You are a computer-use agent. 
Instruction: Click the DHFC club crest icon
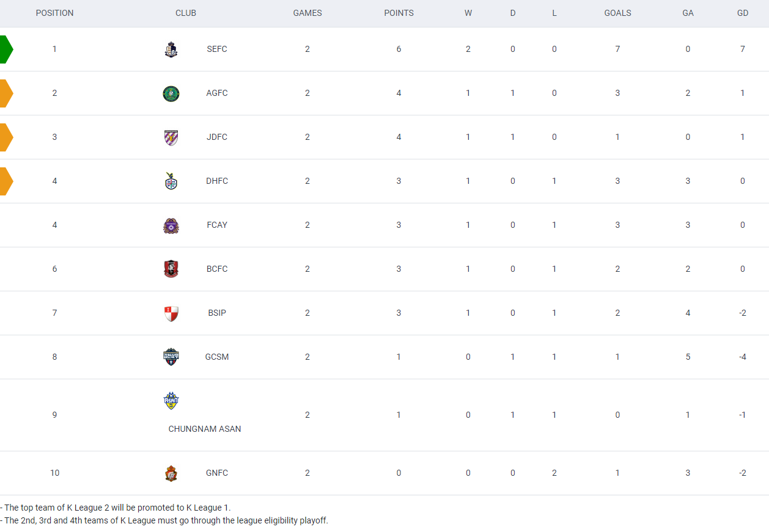pos(171,181)
